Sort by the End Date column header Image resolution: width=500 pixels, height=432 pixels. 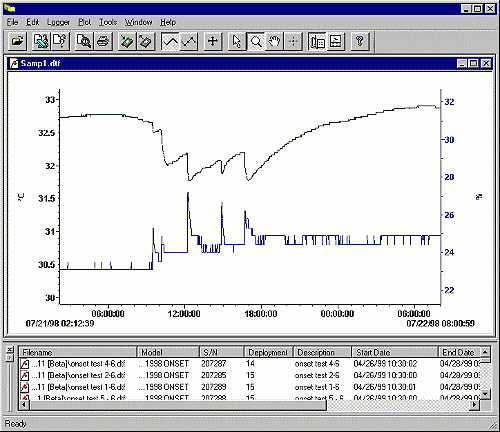click(459, 352)
